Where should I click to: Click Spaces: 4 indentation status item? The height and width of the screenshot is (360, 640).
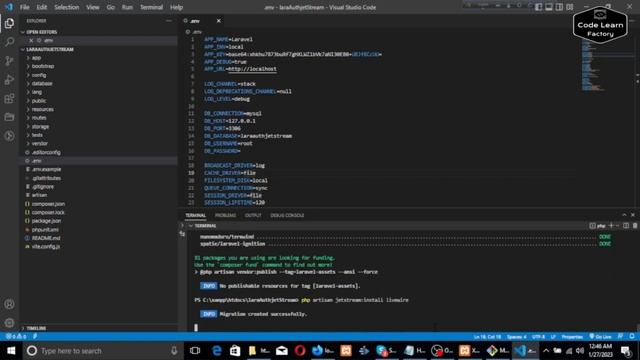point(517,337)
